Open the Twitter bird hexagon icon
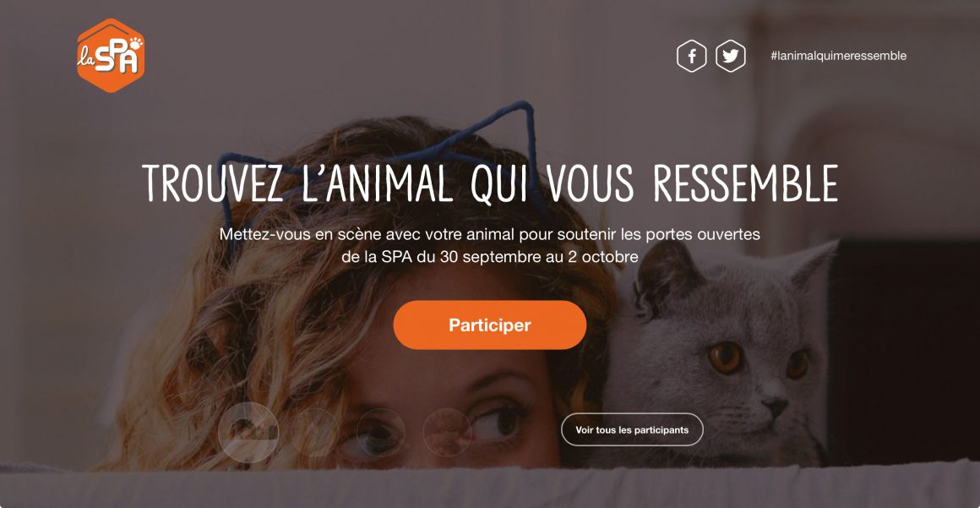This screenshot has width=980, height=508. [x=730, y=57]
